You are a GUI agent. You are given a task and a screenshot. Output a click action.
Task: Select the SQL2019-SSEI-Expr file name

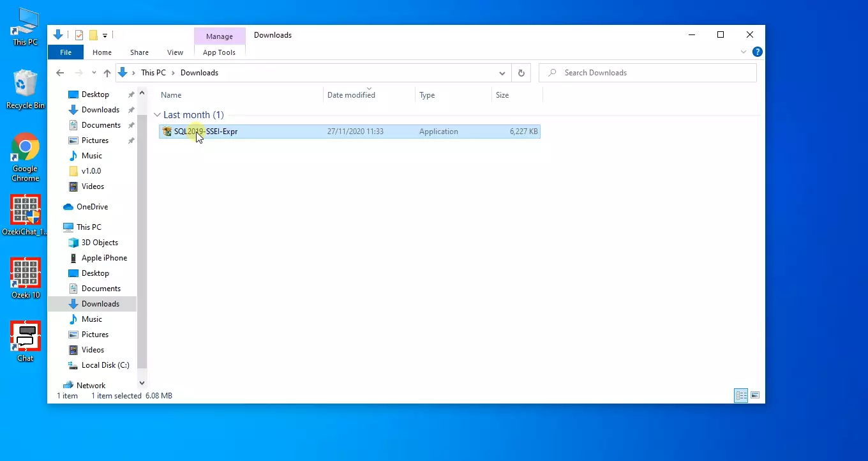click(206, 132)
